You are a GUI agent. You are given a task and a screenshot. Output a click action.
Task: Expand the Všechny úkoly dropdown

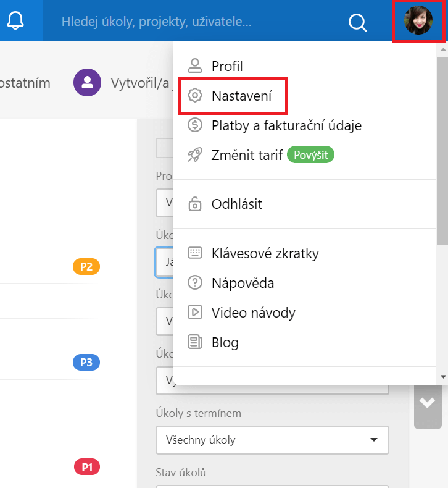click(x=272, y=440)
